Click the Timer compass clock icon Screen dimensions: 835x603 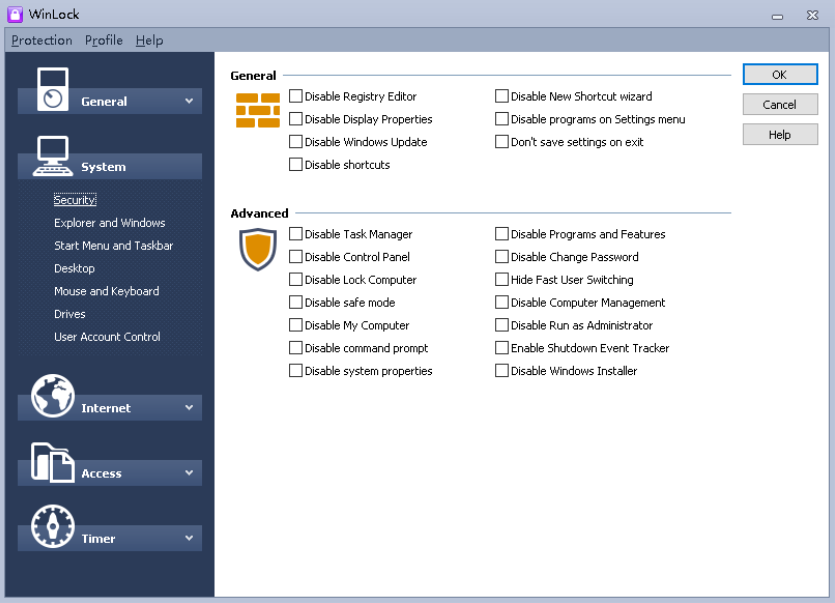tap(52, 526)
